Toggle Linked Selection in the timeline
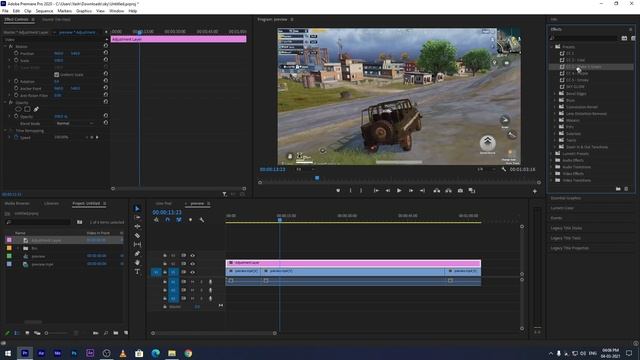 179,220
